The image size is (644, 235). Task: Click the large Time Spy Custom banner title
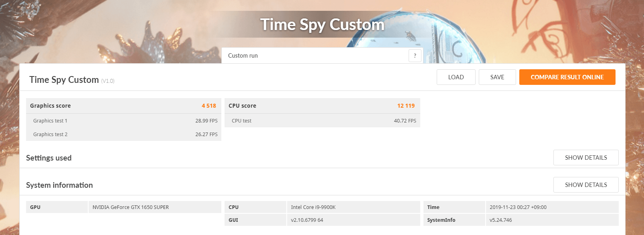(322, 24)
